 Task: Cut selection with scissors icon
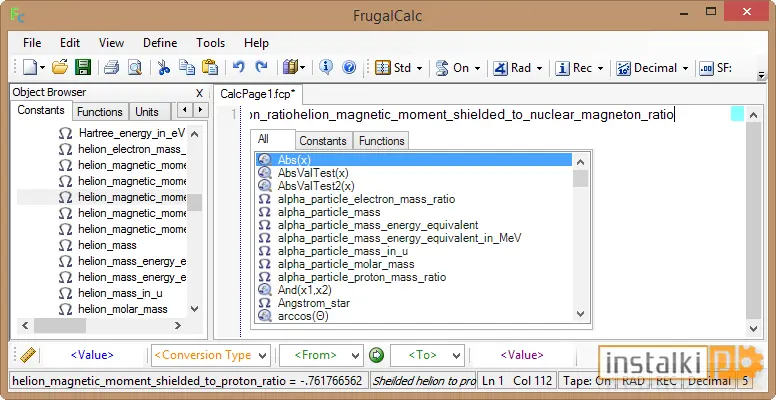[x=164, y=68]
